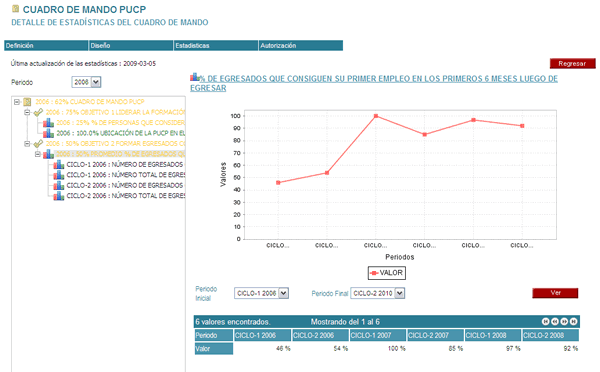Select 2006 : 75% OBJETIVO 1 LIDERAR row
Viewport: 600px width, 372px height.
[115, 113]
